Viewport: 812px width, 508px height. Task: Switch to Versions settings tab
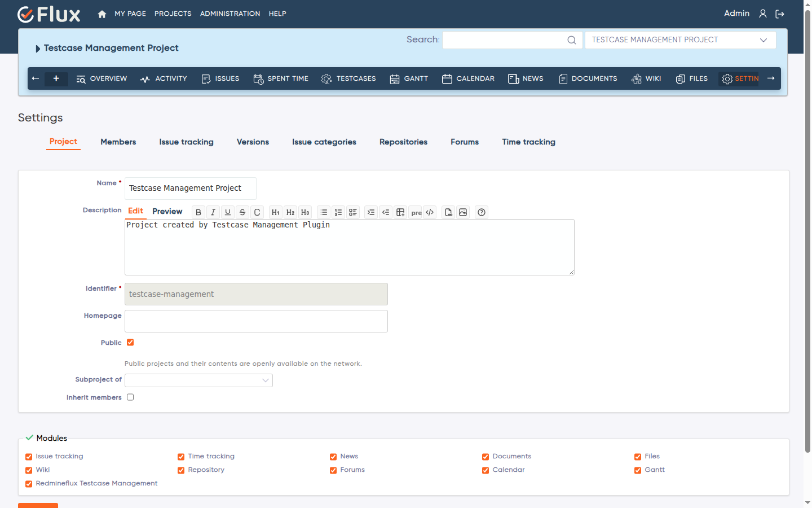point(253,142)
